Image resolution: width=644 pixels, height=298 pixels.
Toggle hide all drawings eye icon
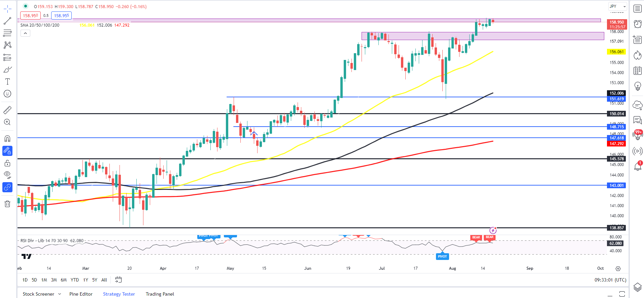pyautogui.click(x=7, y=175)
